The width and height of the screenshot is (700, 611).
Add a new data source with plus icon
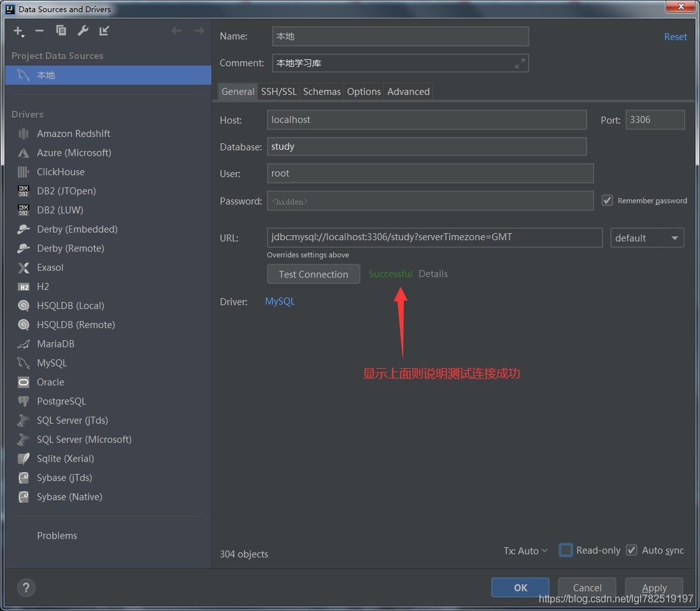coord(18,31)
